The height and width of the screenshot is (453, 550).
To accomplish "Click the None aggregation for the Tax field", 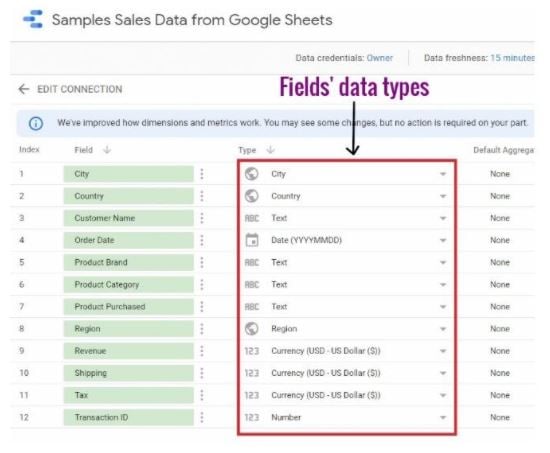I will 500,395.
